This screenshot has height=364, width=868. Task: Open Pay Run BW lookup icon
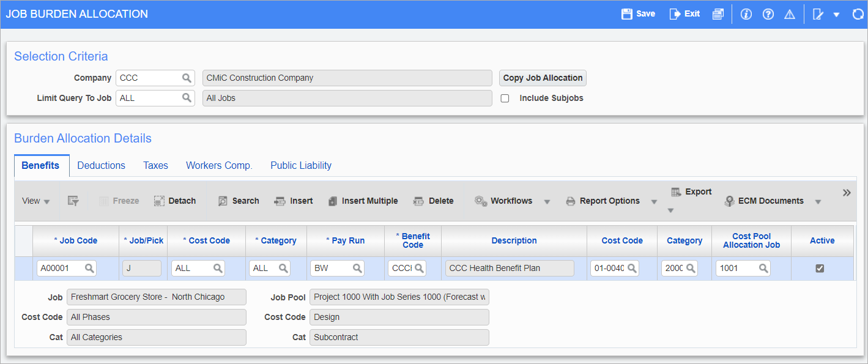coord(357,268)
